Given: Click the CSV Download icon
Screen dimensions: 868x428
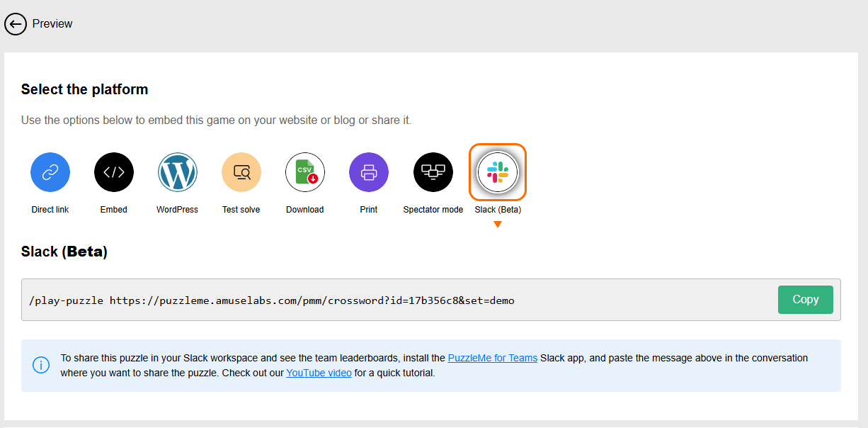Looking at the screenshot, I should [x=305, y=172].
